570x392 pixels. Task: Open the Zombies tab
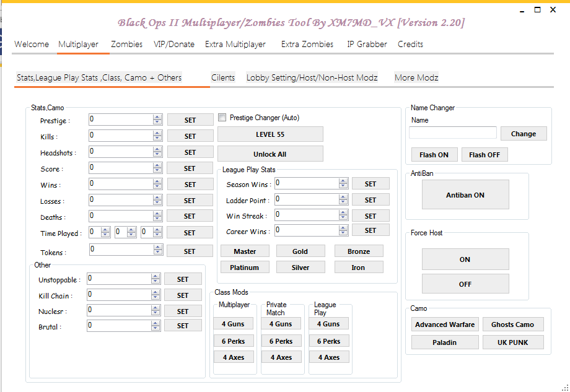pyautogui.click(x=126, y=45)
